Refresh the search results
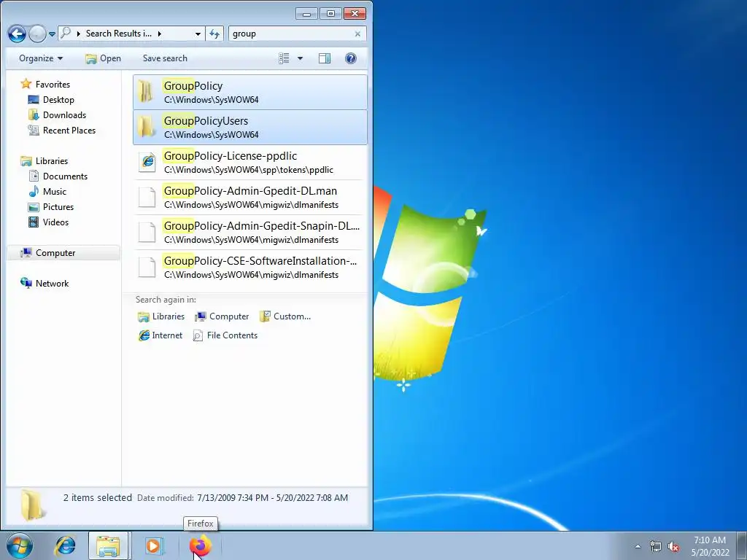This screenshot has height=560, width=747. (214, 34)
